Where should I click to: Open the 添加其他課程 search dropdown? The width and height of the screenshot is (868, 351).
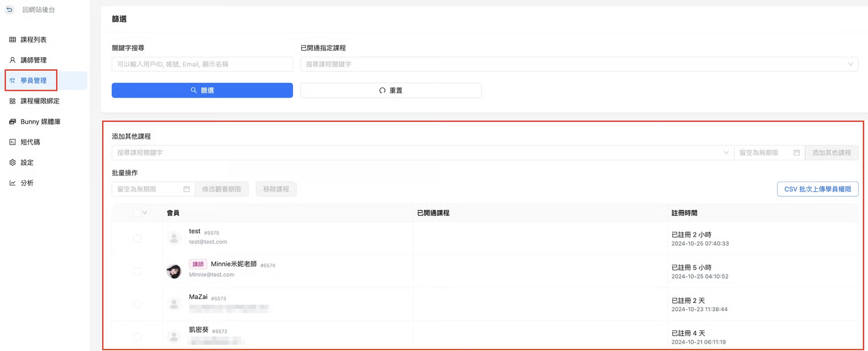423,153
